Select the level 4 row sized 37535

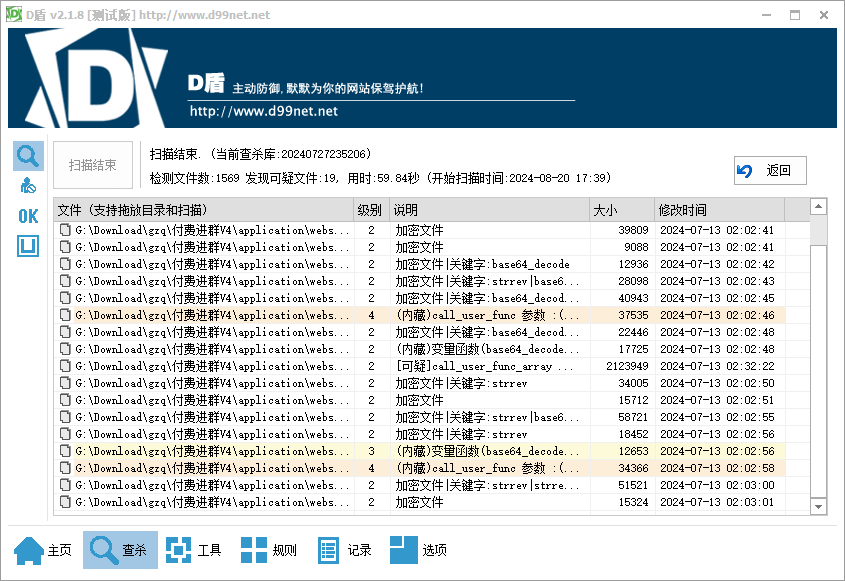click(x=419, y=315)
